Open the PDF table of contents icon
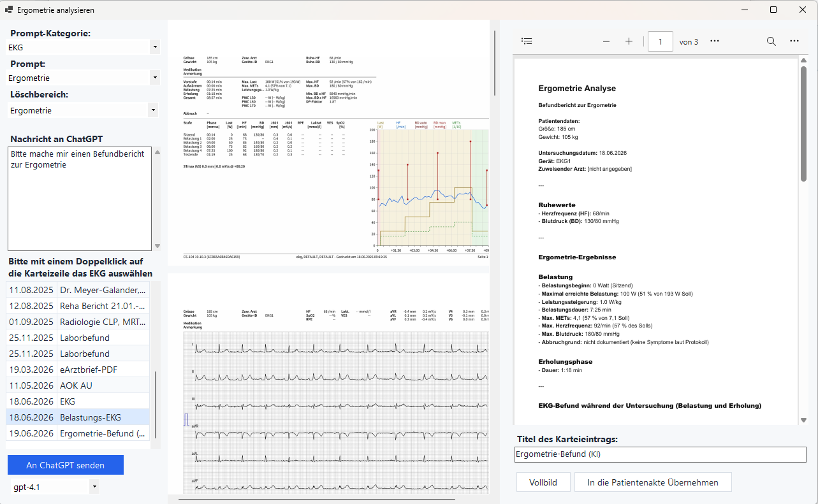 (527, 41)
